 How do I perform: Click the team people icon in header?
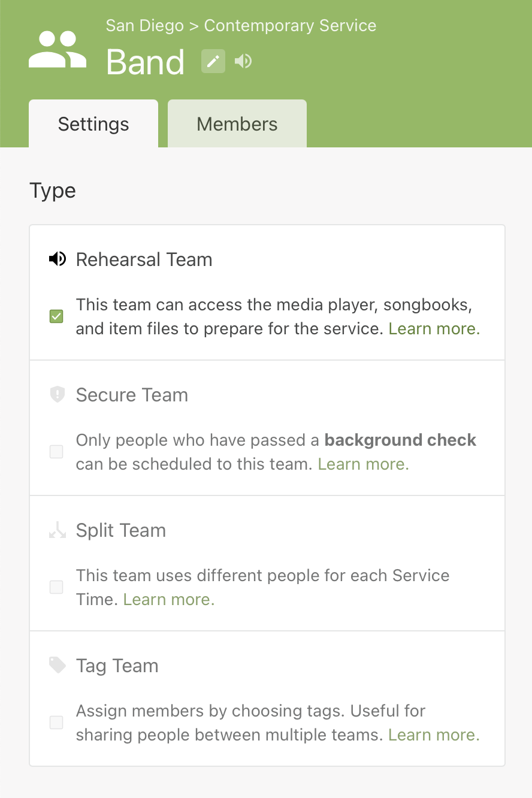(x=58, y=50)
